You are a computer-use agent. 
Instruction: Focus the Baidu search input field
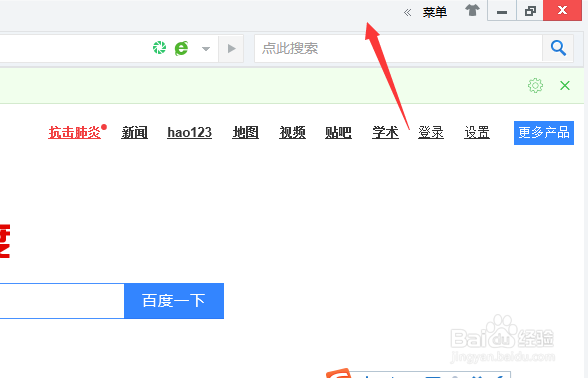click(x=62, y=301)
